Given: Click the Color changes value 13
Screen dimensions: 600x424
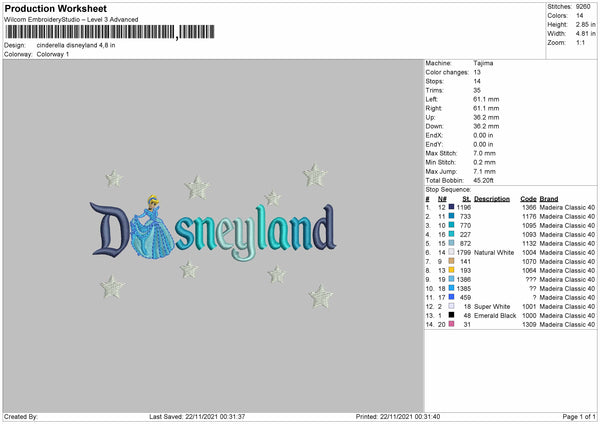Looking at the screenshot, I should (477, 72).
